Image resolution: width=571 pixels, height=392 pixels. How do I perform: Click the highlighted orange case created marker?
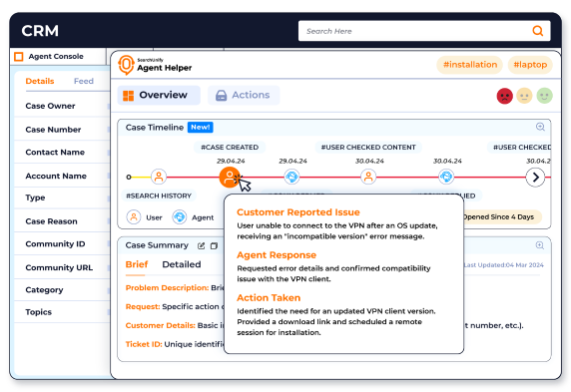click(x=230, y=178)
